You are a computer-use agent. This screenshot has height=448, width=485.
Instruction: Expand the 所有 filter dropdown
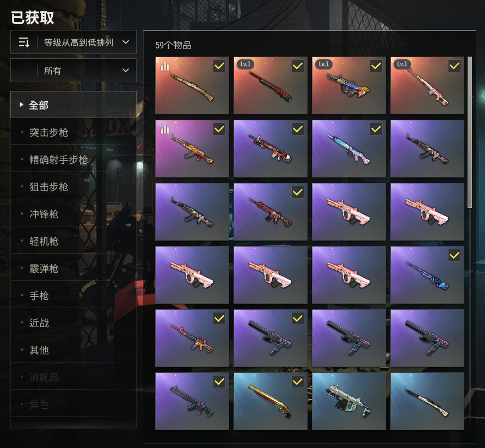[x=73, y=70]
